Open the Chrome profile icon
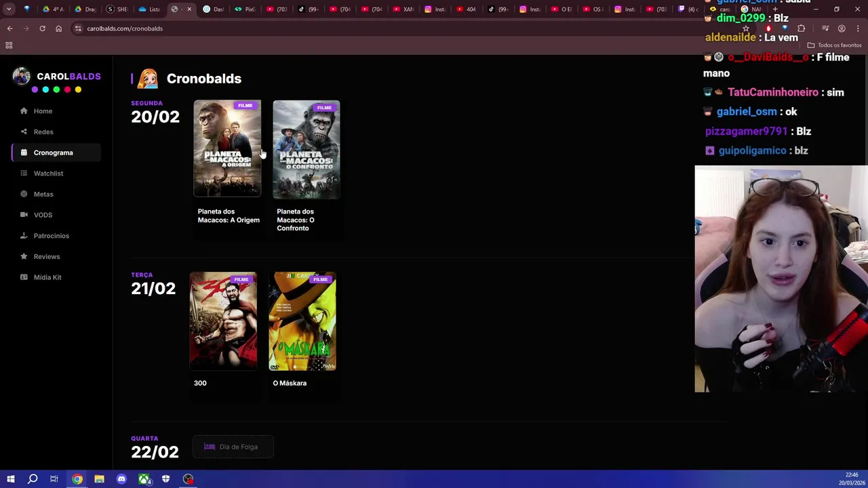Viewport: 868px width, 488px height. coord(842,28)
